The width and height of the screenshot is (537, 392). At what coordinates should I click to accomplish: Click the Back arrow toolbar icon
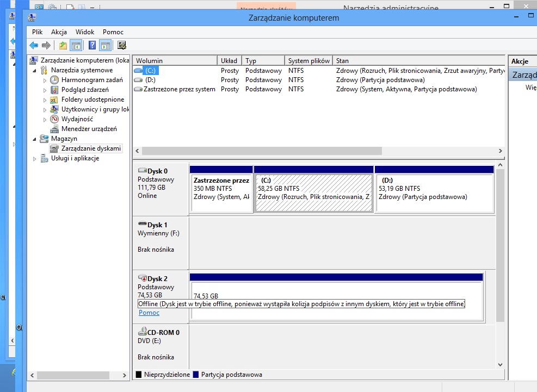tap(34, 46)
